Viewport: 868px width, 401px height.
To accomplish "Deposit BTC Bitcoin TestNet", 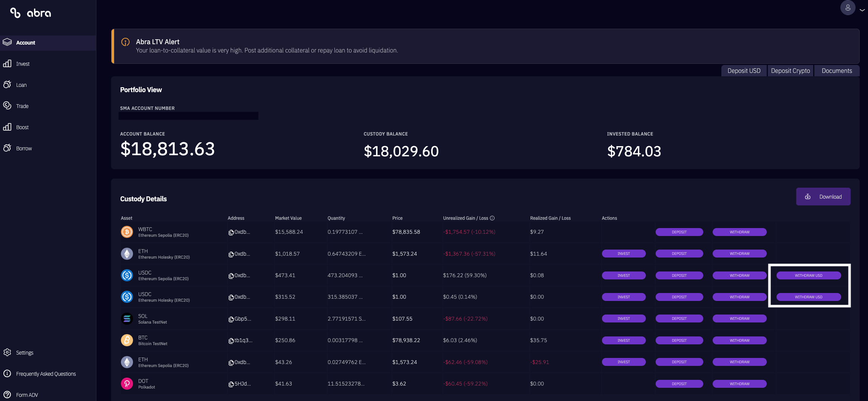I will point(679,340).
